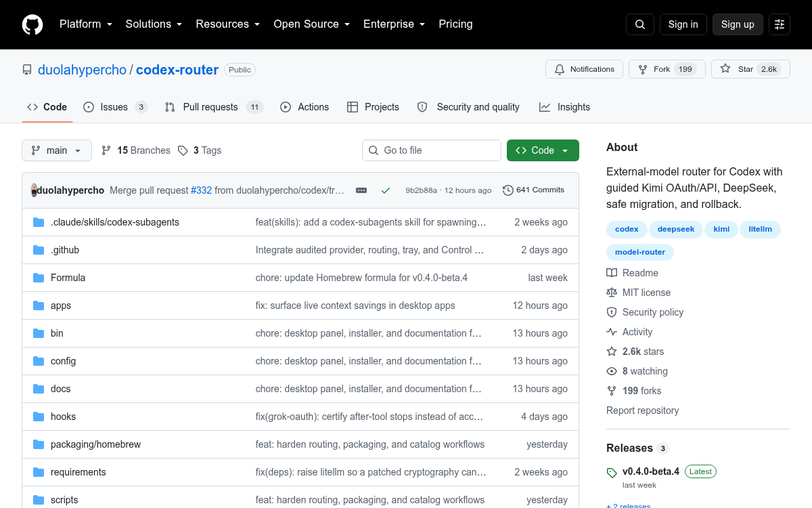This screenshot has width=812, height=508.
Task: Switch to the Insights tab
Action: [565, 107]
